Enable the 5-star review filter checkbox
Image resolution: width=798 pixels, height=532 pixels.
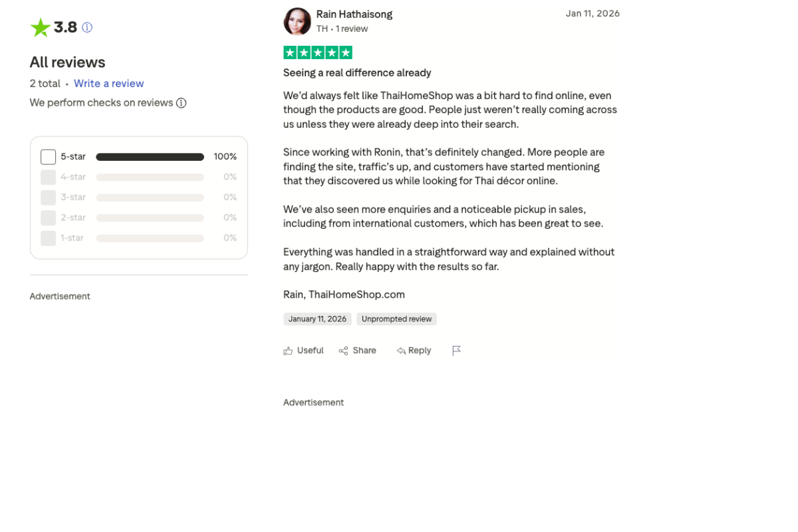pyautogui.click(x=48, y=156)
